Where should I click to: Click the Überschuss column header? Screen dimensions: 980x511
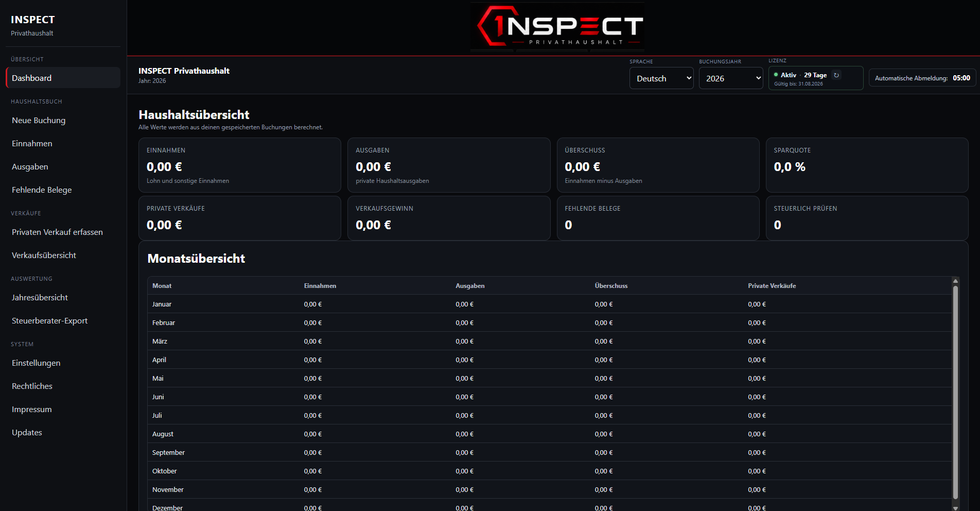pyautogui.click(x=611, y=285)
